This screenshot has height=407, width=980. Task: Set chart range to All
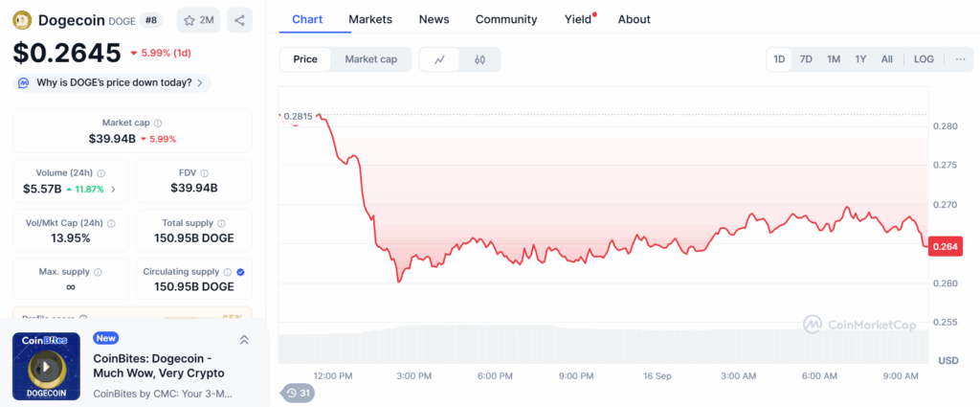click(x=887, y=59)
